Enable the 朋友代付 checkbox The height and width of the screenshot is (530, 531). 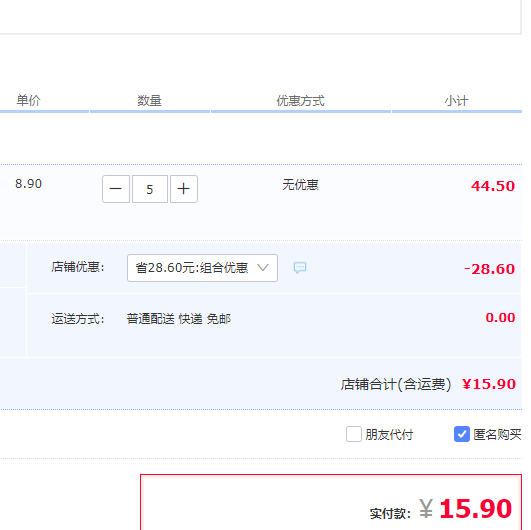click(x=354, y=434)
